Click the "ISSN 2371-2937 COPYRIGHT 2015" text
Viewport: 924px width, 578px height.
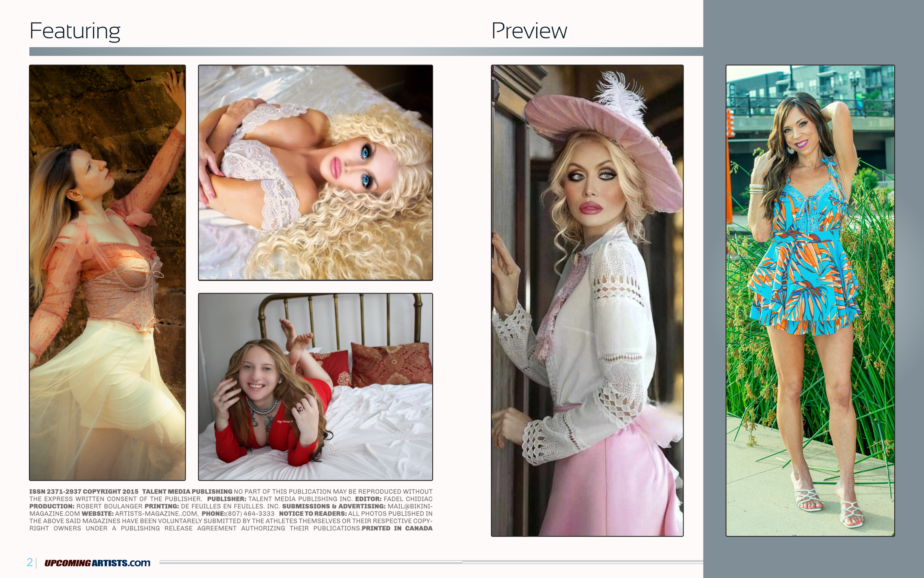pyautogui.click(x=84, y=492)
